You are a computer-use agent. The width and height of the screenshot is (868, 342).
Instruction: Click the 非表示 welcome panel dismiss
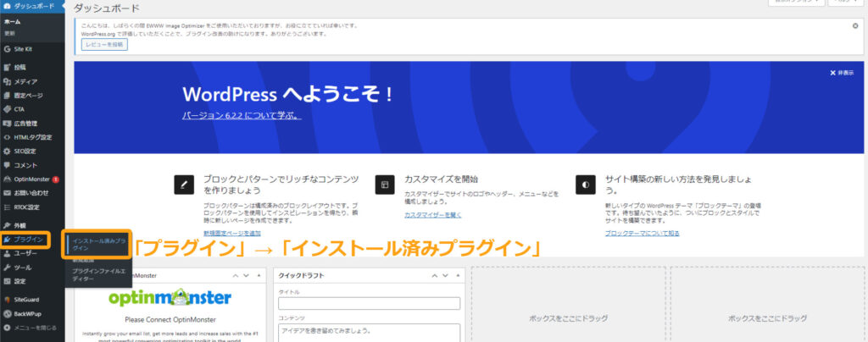point(842,73)
